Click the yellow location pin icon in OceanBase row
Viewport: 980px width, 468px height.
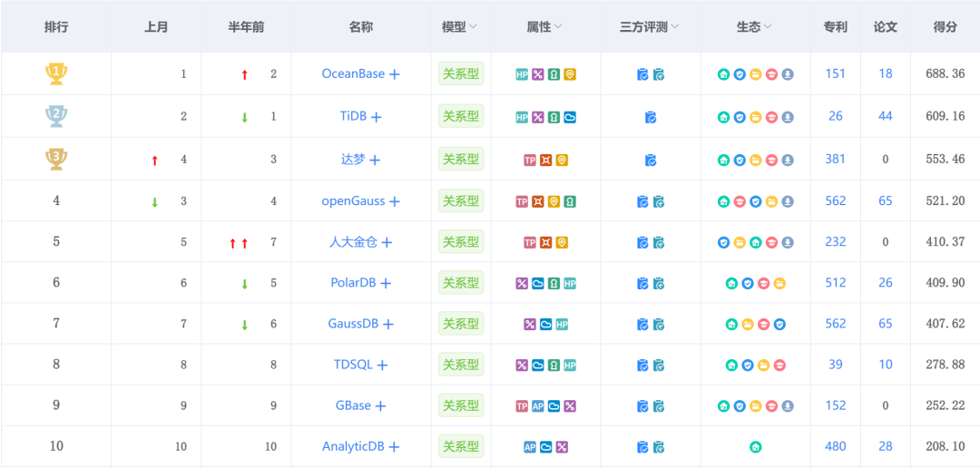pyautogui.click(x=569, y=74)
